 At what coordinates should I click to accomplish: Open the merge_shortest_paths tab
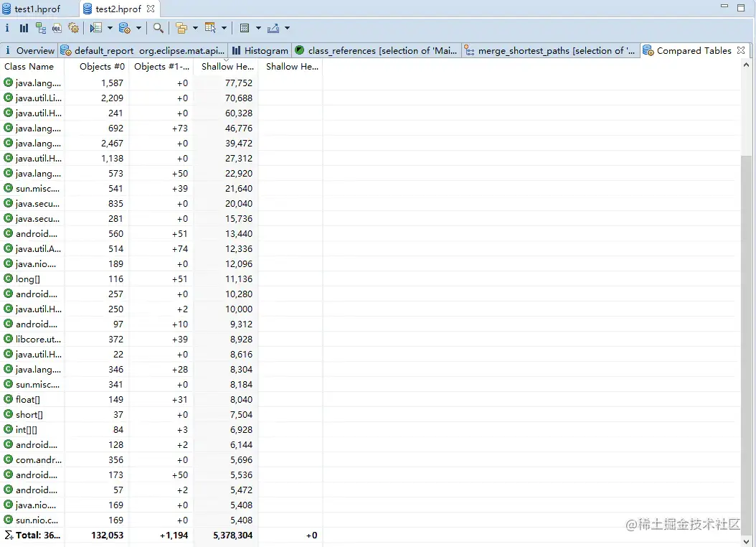(551, 51)
